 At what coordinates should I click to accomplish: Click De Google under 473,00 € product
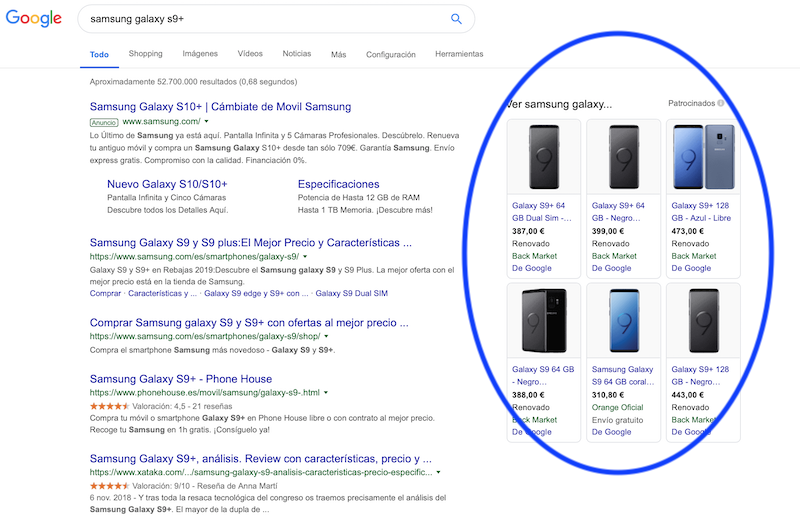point(691,268)
